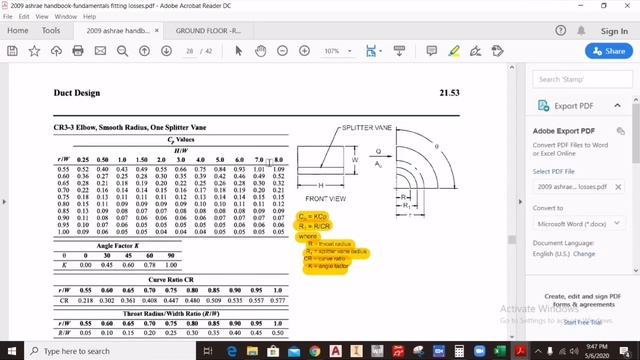Open the Help question mark icon
Viewport: 640px width, 360px height.
click(560, 31)
